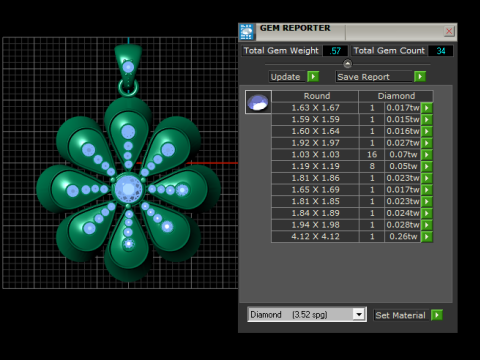Click green arrow for 0.017tw 1.63 X 1.67 row

tap(427, 108)
